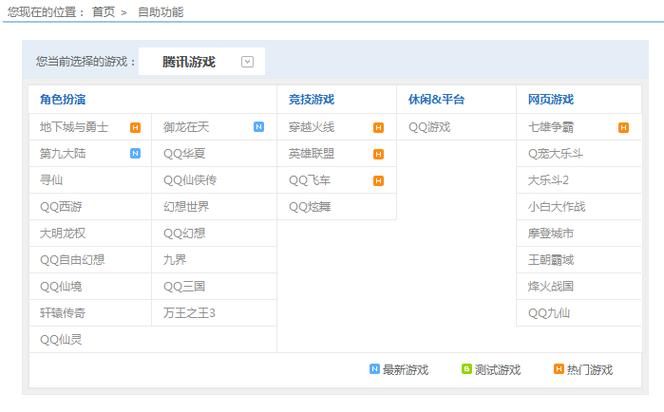Choose the game QQ炫舞
The image size is (664, 412).
pyautogui.click(x=310, y=207)
